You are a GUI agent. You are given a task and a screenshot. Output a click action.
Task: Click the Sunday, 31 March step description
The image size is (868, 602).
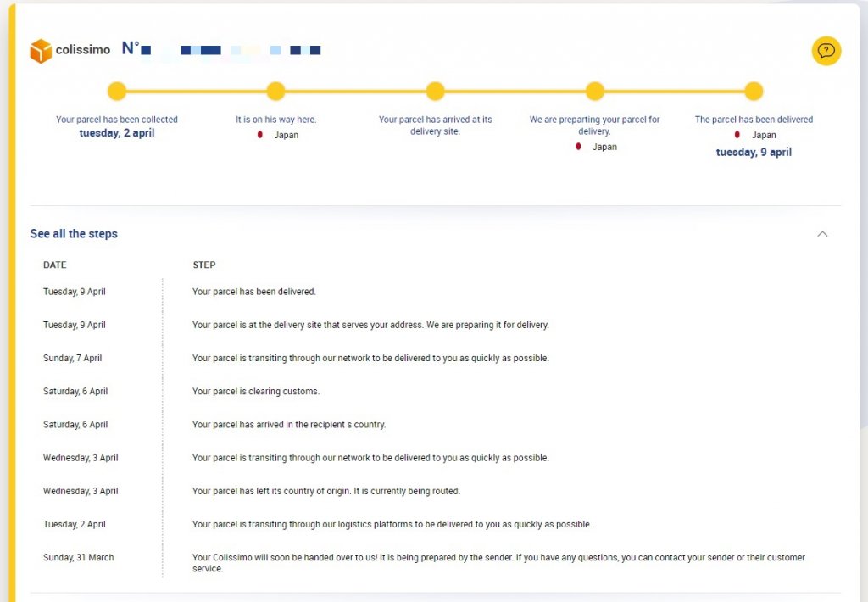tap(498, 563)
